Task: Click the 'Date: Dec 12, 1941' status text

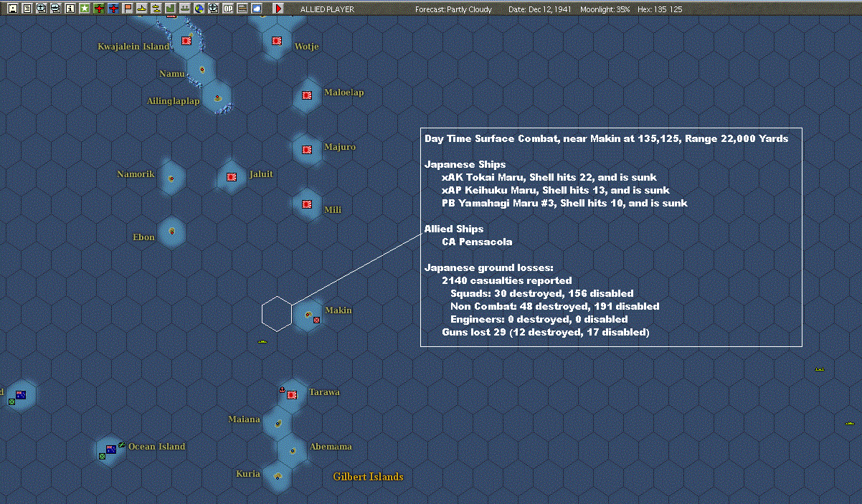Action: click(540, 9)
